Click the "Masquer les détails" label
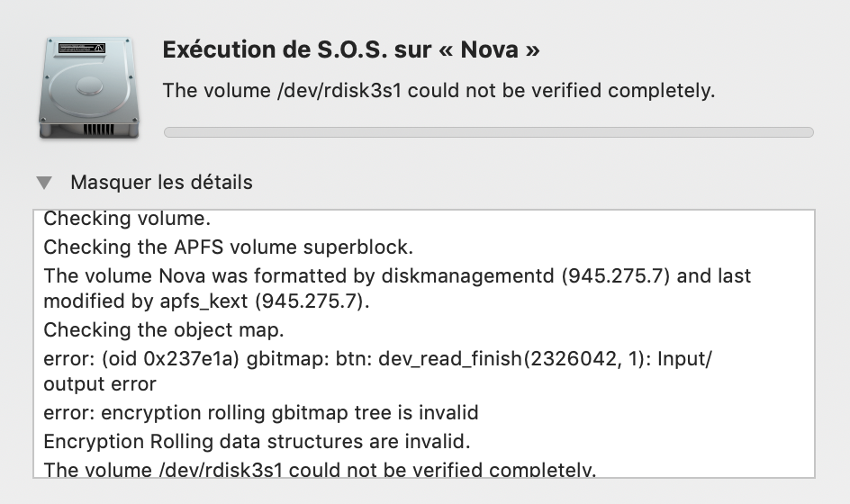The width and height of the screenshot is (850, 504). click(161, 183)
